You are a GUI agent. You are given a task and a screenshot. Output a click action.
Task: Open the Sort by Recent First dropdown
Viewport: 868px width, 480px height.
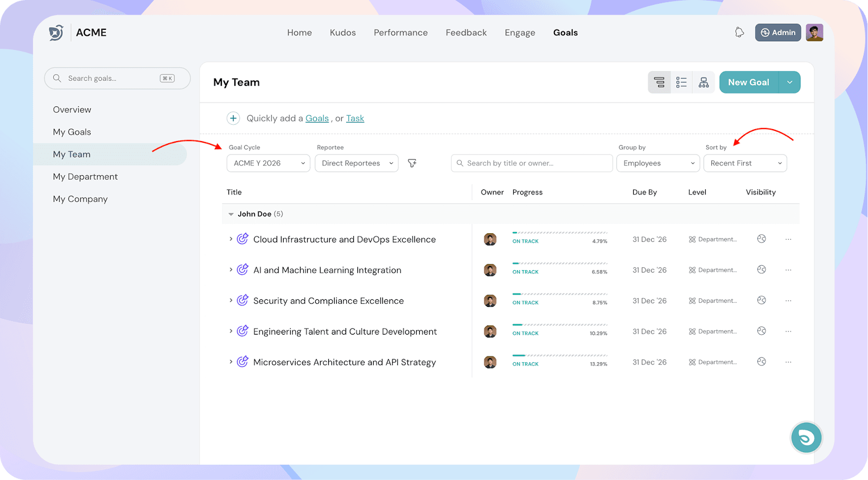coord(745,163)
